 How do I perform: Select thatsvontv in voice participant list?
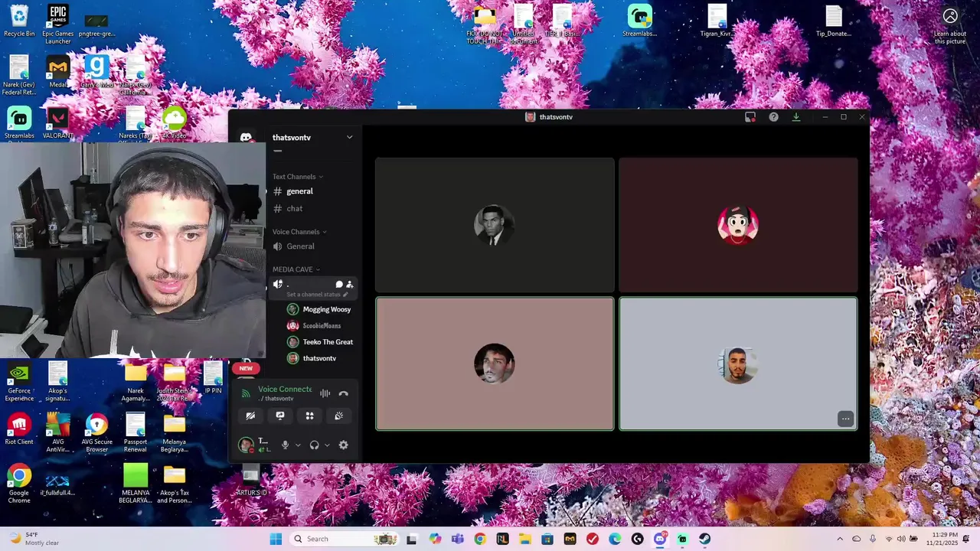320,358
